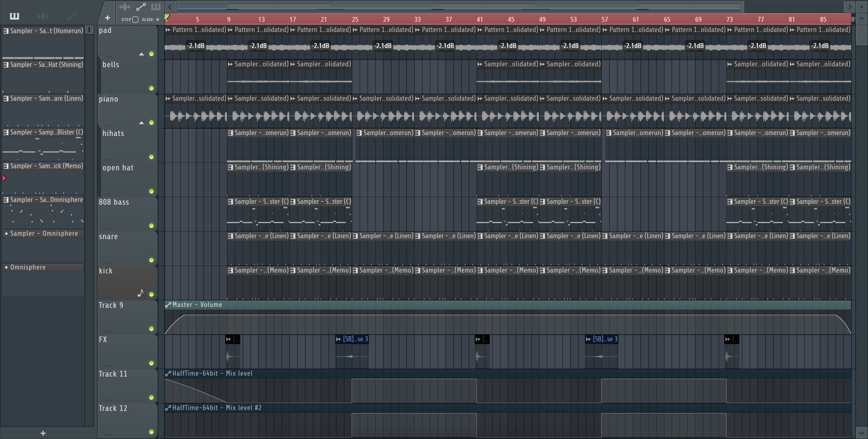Enable STEP edit mode
The height and width of the screenshot is (439, 868).
pyautogui.click(x=135, y=20)
